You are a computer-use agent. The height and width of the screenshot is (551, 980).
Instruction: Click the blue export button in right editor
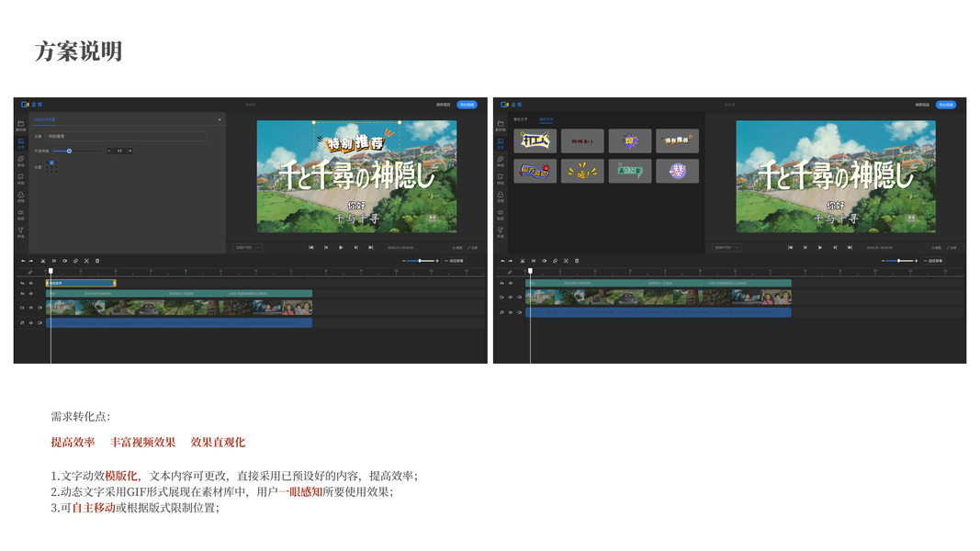(x=946, y=105)
